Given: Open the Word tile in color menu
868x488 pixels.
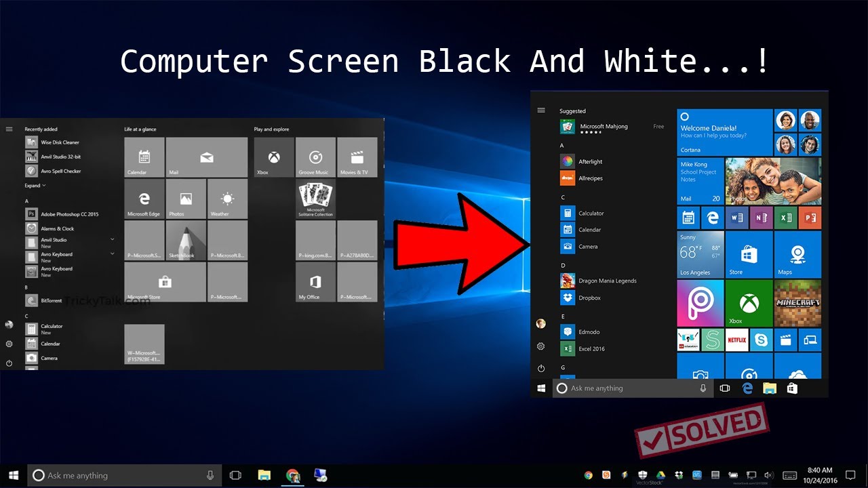Looking at the screenshot, I should click(x=736, y=218).
